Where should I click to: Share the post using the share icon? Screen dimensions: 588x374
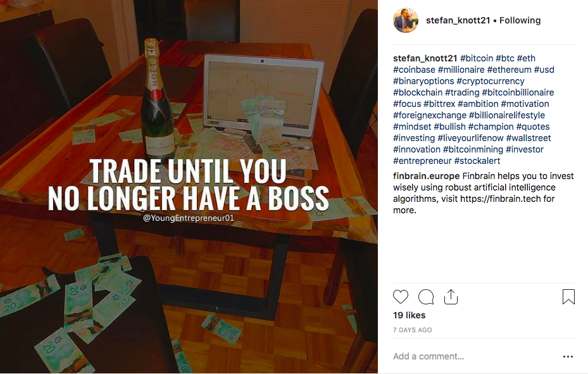451,297
